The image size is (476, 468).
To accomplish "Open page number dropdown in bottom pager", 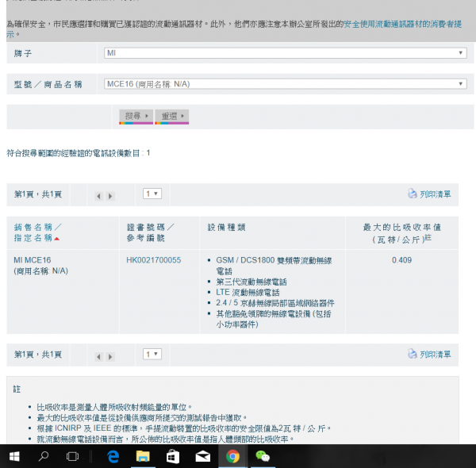I will click(152, 355).
